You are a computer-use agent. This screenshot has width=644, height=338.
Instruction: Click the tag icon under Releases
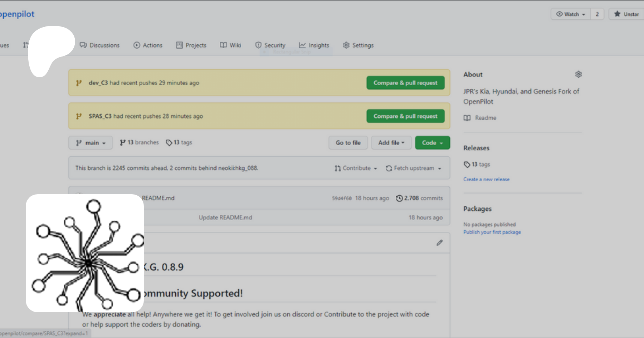pyautogui.click(x=467, y=165)
